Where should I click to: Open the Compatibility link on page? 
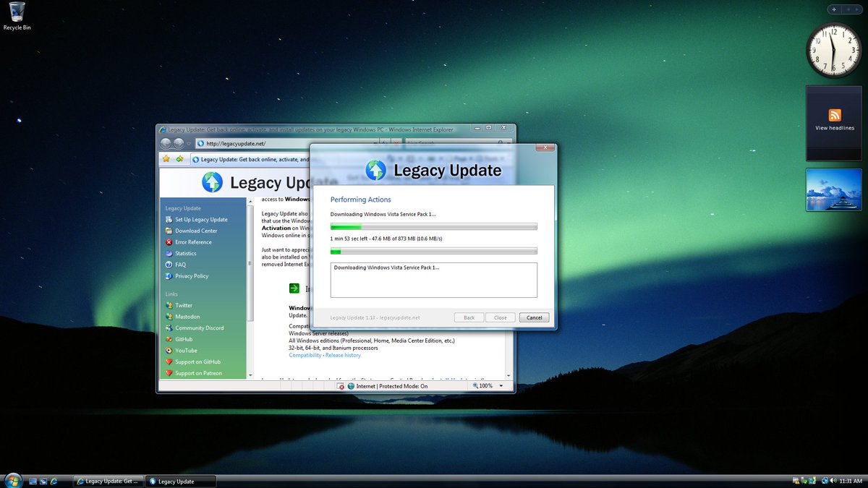[x=305, y=355]
